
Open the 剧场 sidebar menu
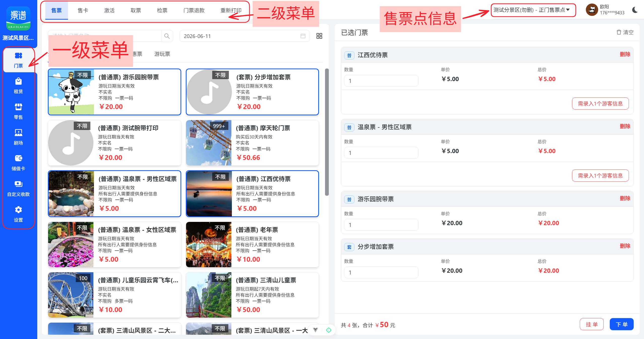[18, 137]
